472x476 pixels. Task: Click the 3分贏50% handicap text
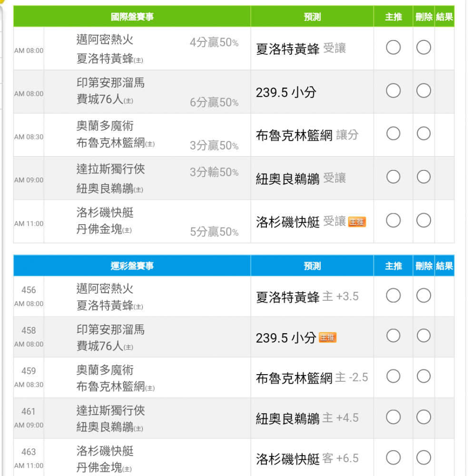click(x=214, y=146)
